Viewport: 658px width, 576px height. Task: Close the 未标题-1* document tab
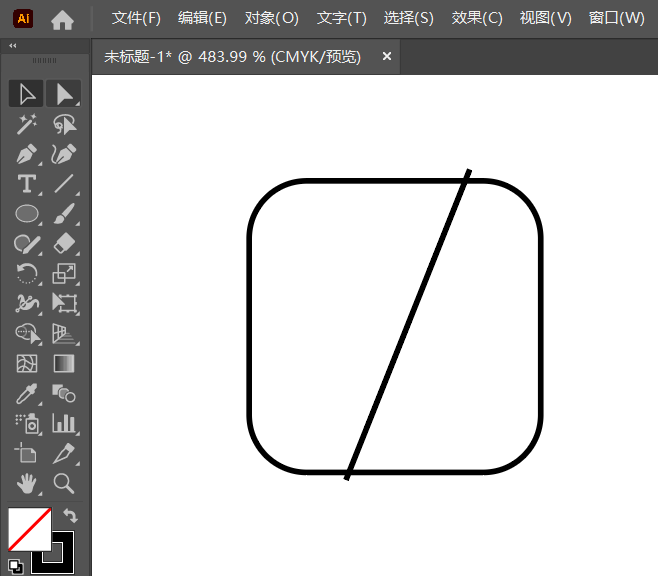tap(387, 56)
